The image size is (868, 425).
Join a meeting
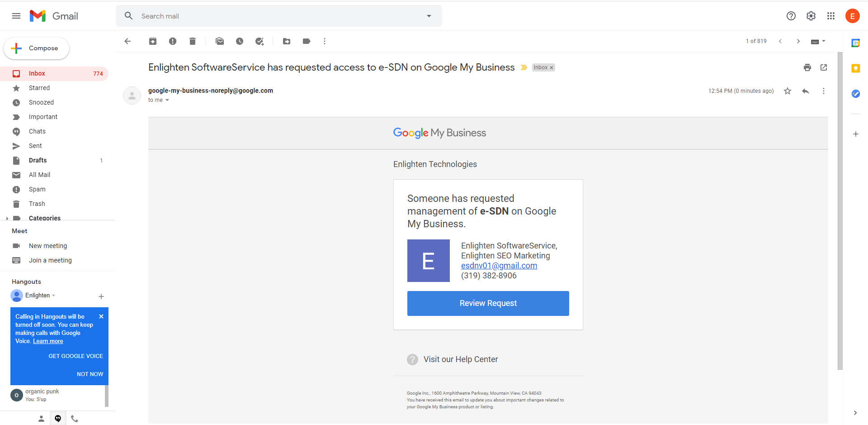click(x=50, y=260)
